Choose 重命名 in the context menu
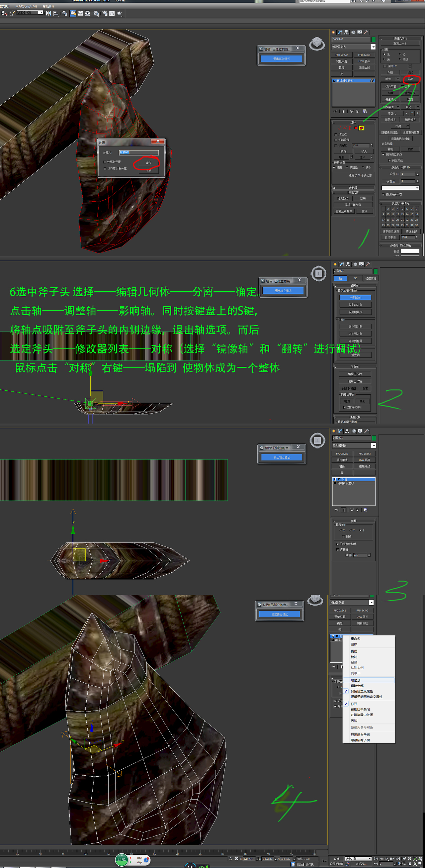 [x=369, y=638]
